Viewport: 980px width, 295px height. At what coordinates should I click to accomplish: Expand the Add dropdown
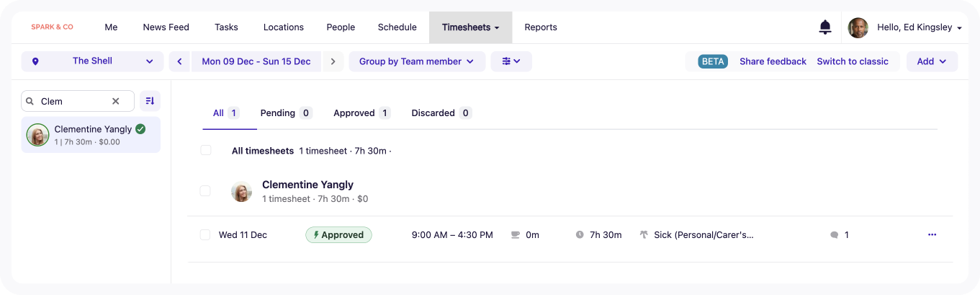tap(932, 61)
